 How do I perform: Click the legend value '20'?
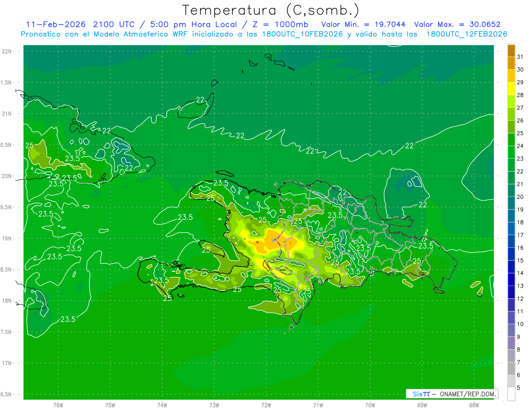click(x=520, y=197)
